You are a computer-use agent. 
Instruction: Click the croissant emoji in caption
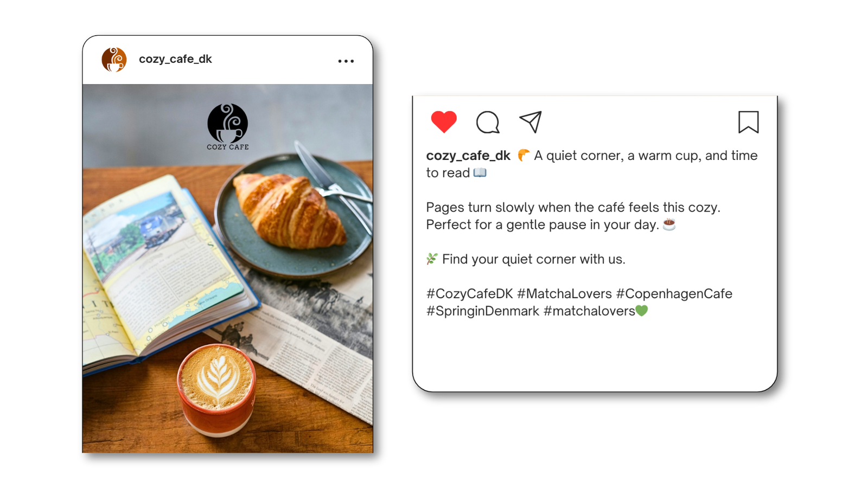click(x=523, y=156)
